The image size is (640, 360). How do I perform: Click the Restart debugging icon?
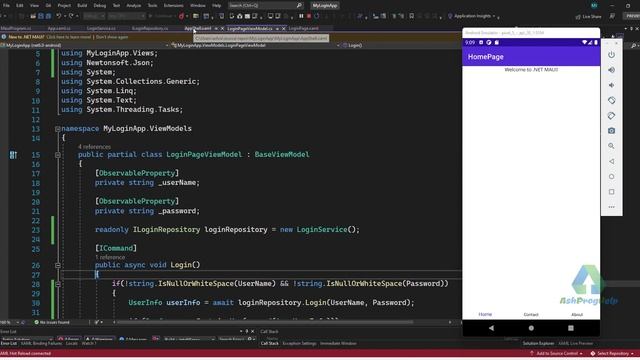point(317,16)
